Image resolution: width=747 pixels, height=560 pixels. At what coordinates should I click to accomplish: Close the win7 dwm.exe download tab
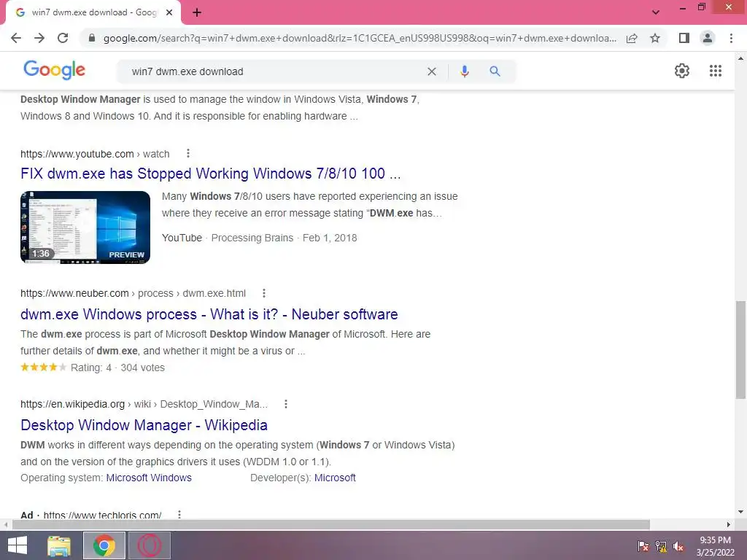(x=169, y=12)
